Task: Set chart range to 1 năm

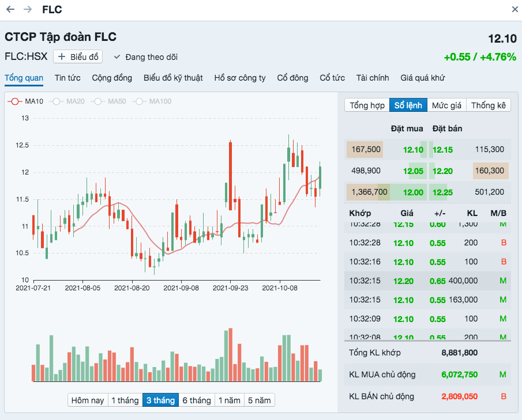Action: coord(230,400)
